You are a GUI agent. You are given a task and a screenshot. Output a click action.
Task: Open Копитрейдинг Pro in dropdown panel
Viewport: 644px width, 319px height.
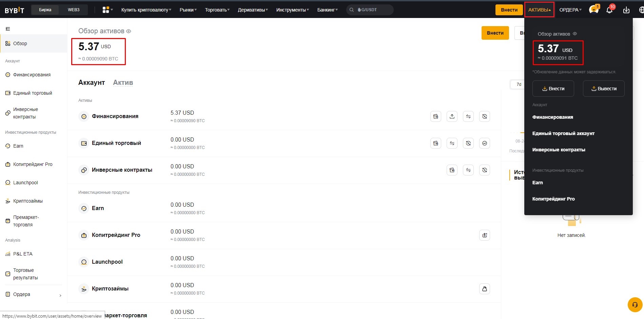tap(553, 199)
